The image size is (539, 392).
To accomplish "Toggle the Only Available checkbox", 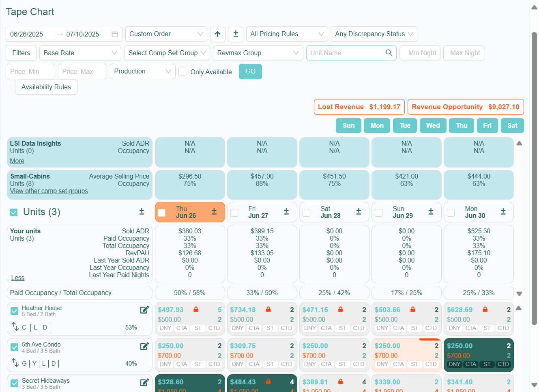I will click(183, 71).
